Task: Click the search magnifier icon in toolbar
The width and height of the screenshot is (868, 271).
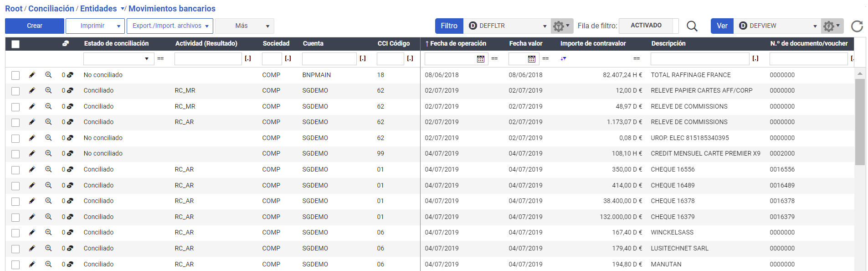Action: point(692,26)
